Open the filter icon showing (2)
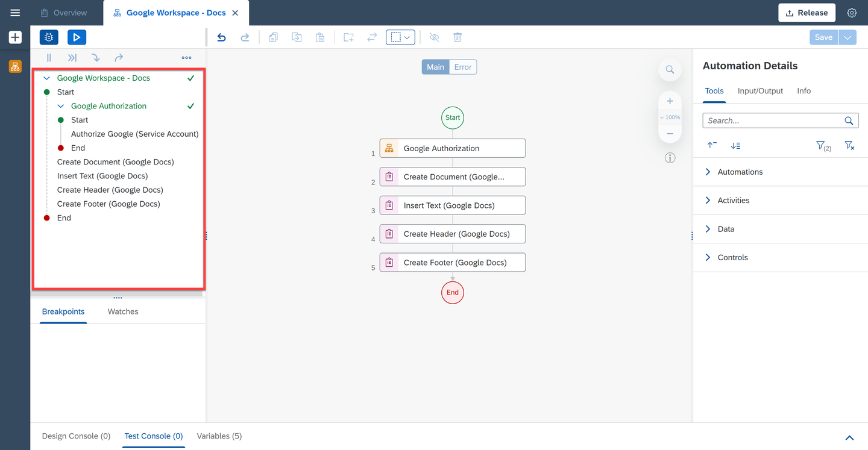This screenshot has width=868, height=450. (x=823, y=146)
